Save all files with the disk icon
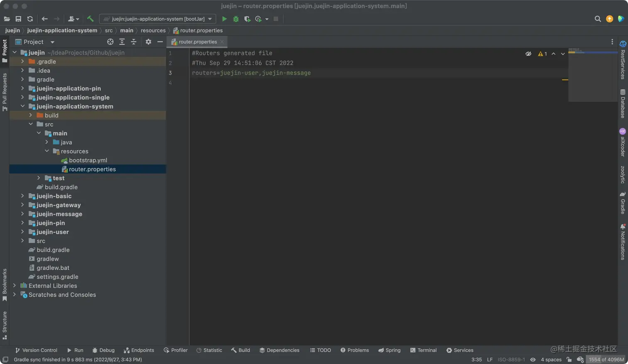This screenshot has width=628, height=364. pyautogui.click(x=18, y=19)
